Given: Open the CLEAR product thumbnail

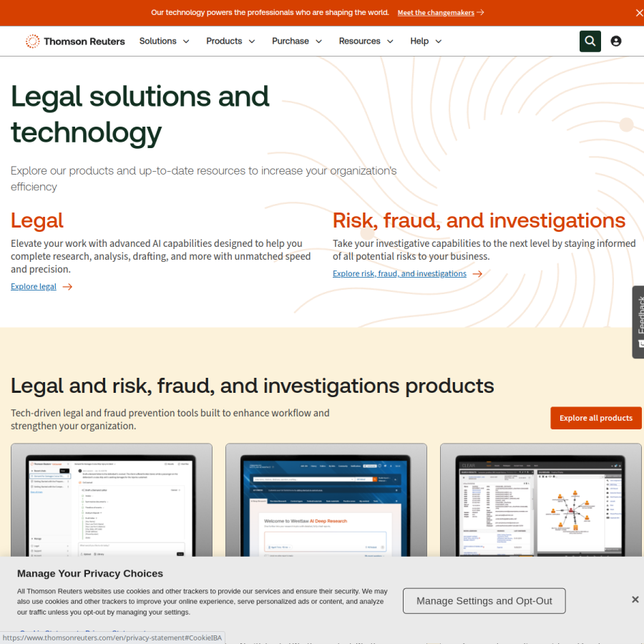Looking at the screenshot, I should pyautogui.click(x=540, y=500).
